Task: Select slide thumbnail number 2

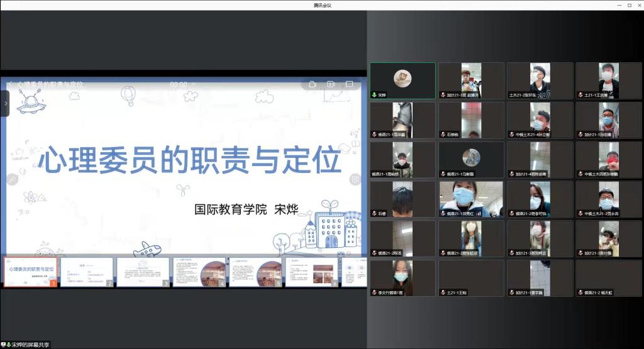Action: click(87, 272)
